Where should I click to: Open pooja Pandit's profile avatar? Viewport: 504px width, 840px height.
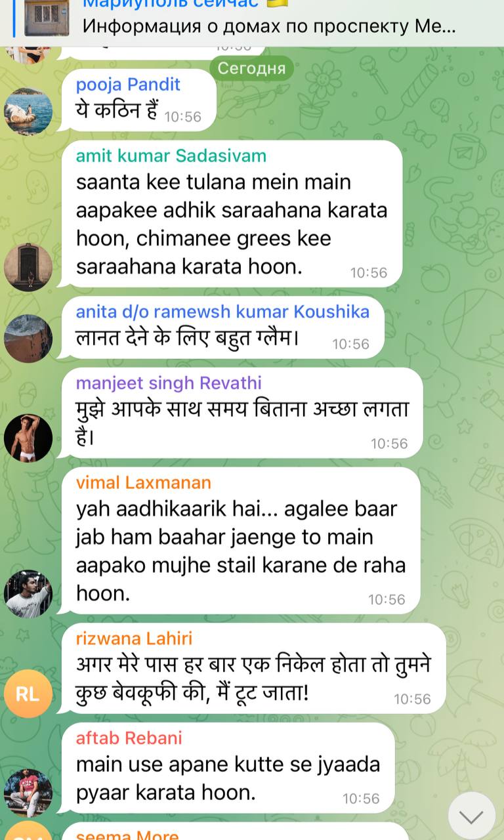[28, 111]
